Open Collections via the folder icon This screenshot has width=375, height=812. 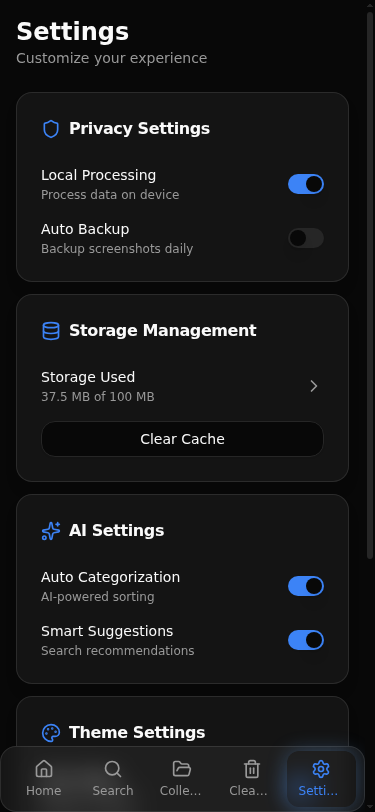(x=181, y=769)
